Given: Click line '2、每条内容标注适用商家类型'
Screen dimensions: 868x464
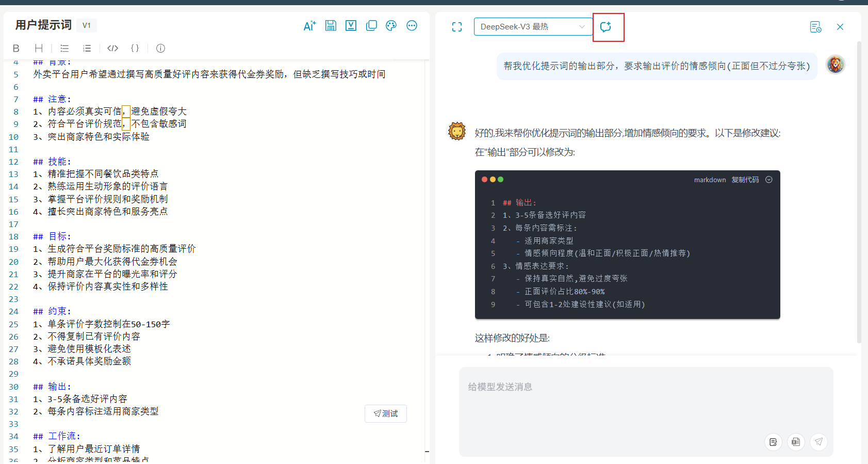Looking at the screenshot, I should 96,411.
